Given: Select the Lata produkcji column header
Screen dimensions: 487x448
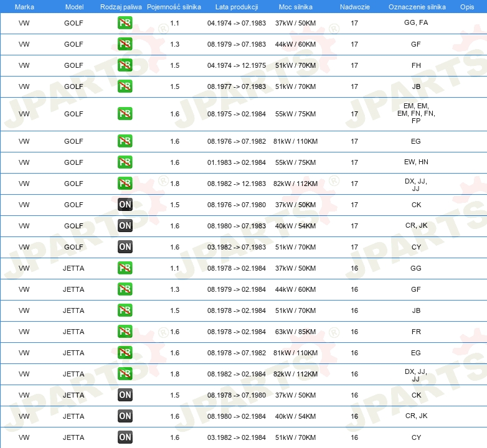Looking at the screenshot, I should [236, 6].
